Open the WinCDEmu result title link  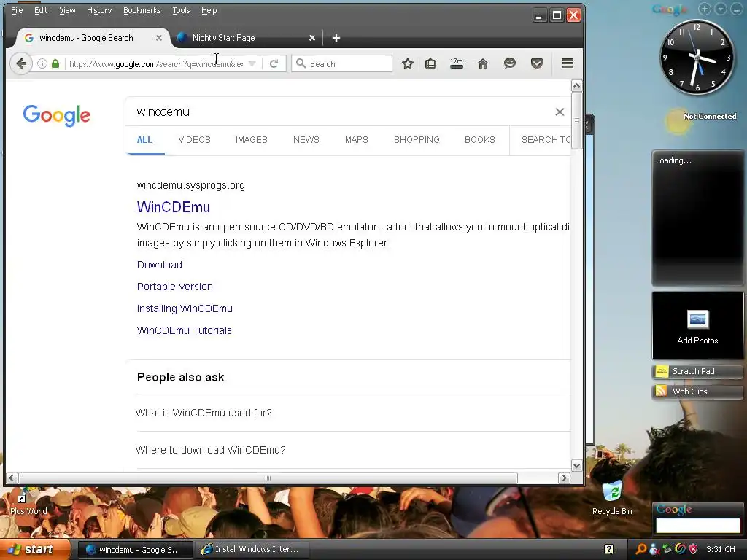[x=174, y=207]
